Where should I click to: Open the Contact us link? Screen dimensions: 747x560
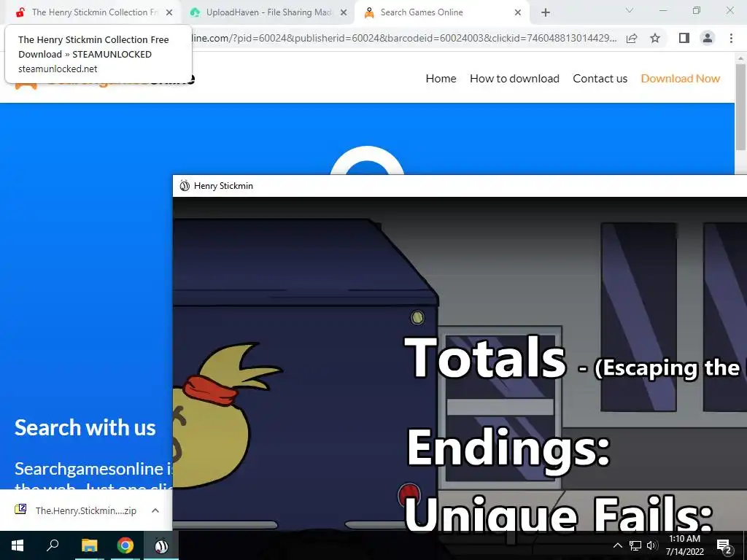coord(600,79)
